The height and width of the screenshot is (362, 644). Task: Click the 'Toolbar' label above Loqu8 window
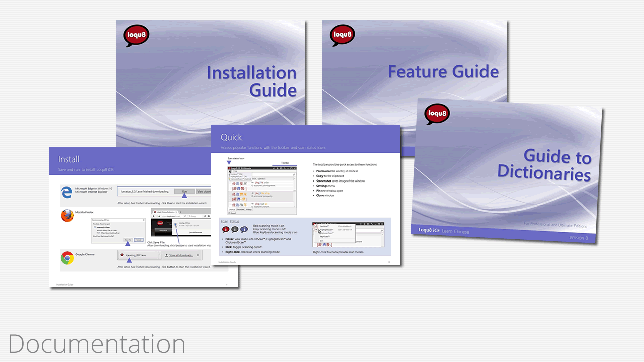[285, 163]
